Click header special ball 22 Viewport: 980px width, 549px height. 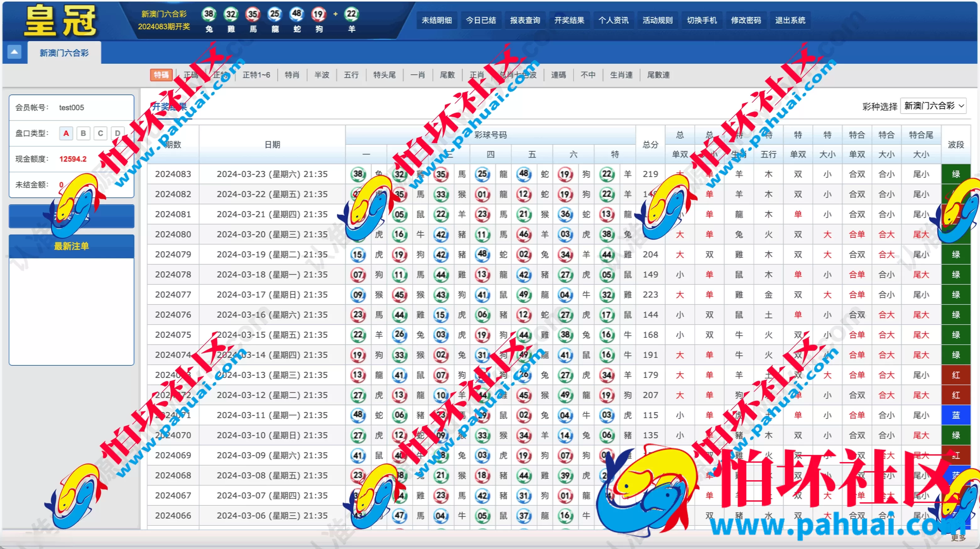351,14
